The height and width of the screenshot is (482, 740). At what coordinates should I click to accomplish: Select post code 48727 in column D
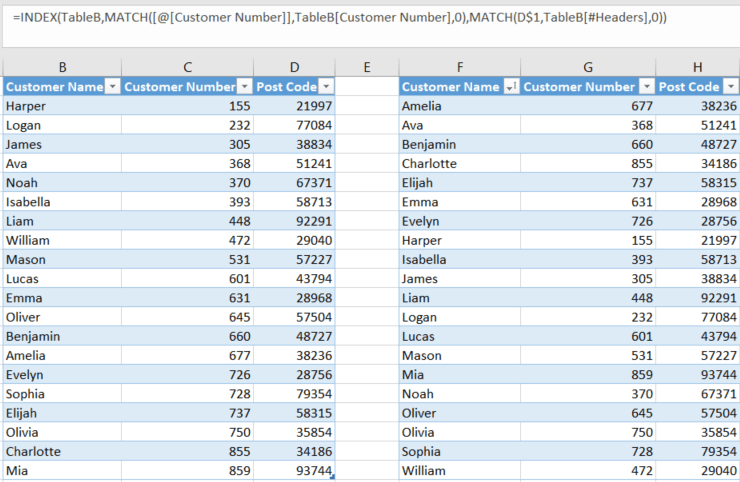click(294, 336)
